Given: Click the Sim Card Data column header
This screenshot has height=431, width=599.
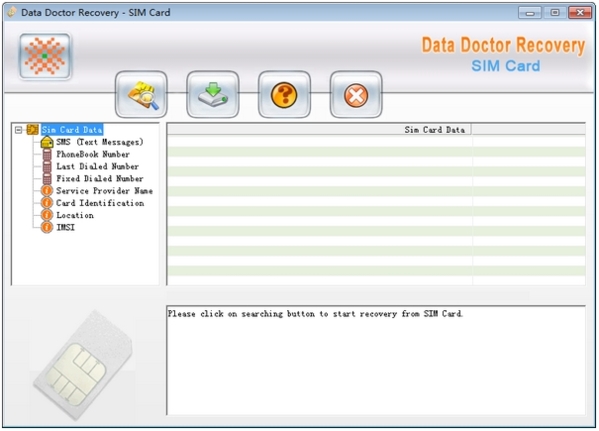Looking at the screenshot, I should coord(319,130).
